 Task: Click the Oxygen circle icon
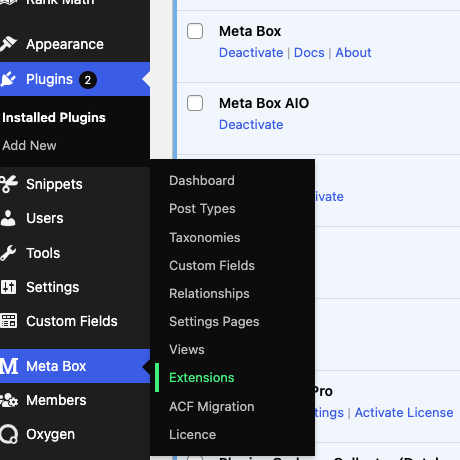click(x=9, y=435)
